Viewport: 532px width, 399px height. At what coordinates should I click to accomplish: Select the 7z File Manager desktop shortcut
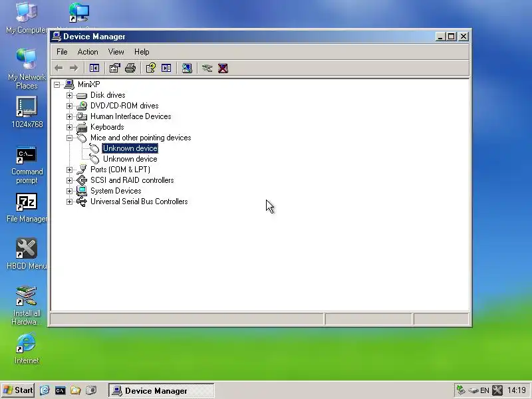coord(27,208)
